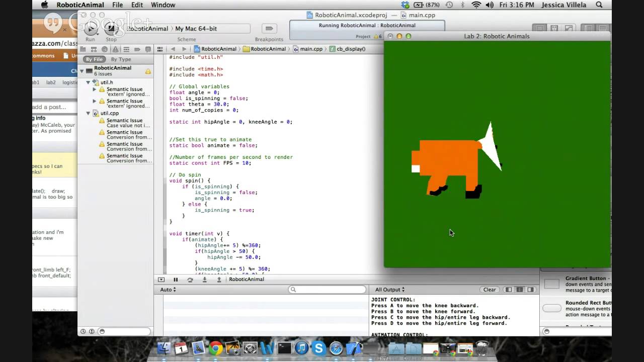Show the project navigator folder icon

pos(83,49)
